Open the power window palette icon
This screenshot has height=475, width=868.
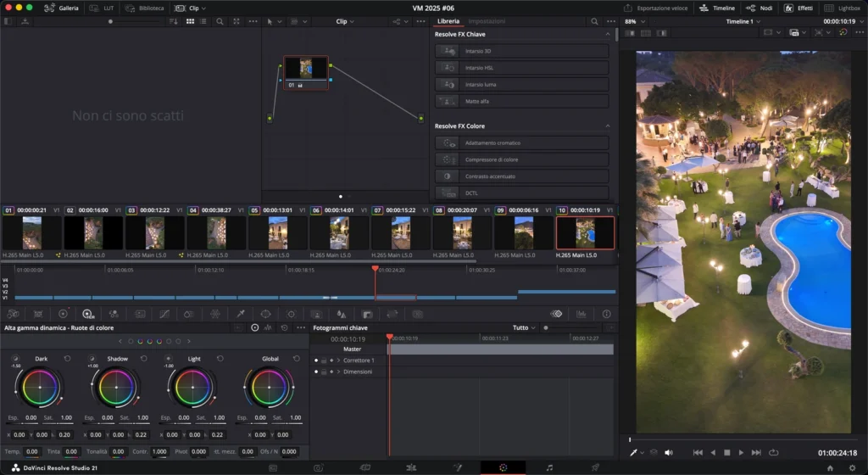(265, 314)
